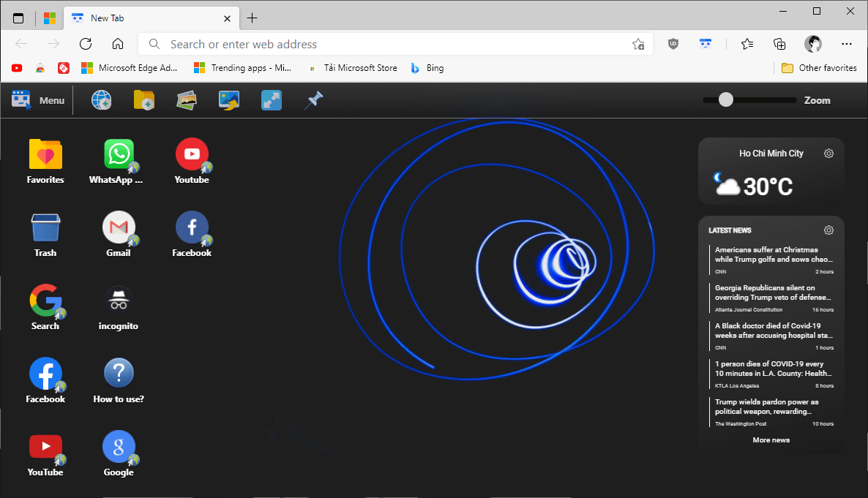The width and height of the screenshot is (868, 498).
Task: Add a new website with the globe icon
Action: coord(101,99)
